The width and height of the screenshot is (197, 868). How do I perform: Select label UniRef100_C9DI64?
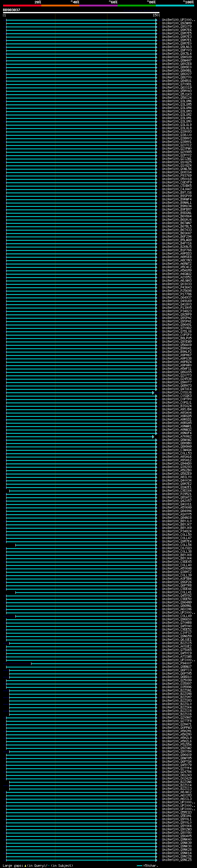177,491
